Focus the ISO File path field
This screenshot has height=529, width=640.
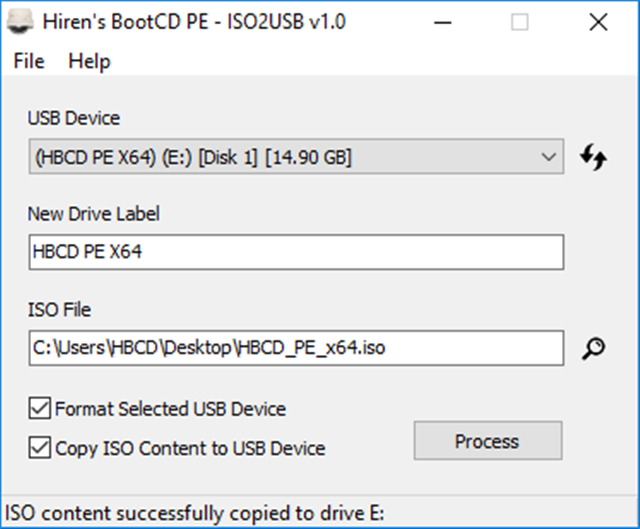[296, 348]
